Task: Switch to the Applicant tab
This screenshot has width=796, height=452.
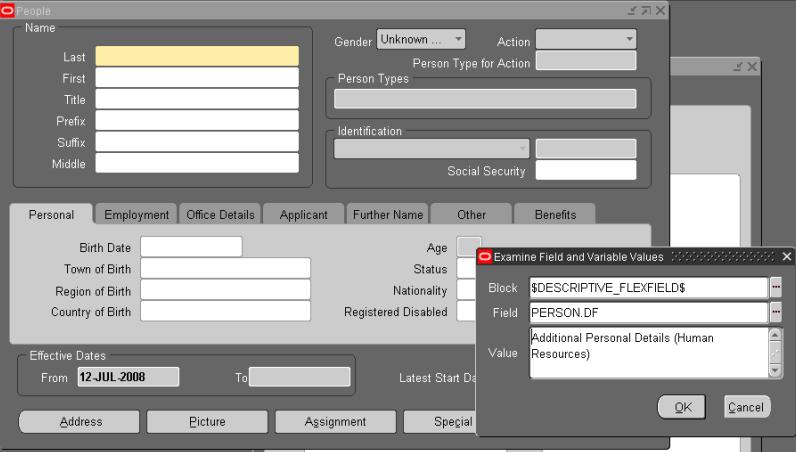Action: coord(304,215)
